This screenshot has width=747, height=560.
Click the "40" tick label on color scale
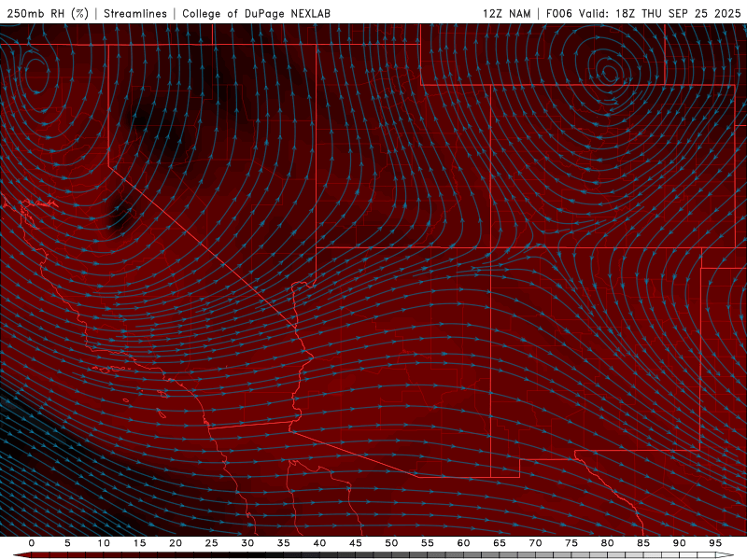(319, 543)
